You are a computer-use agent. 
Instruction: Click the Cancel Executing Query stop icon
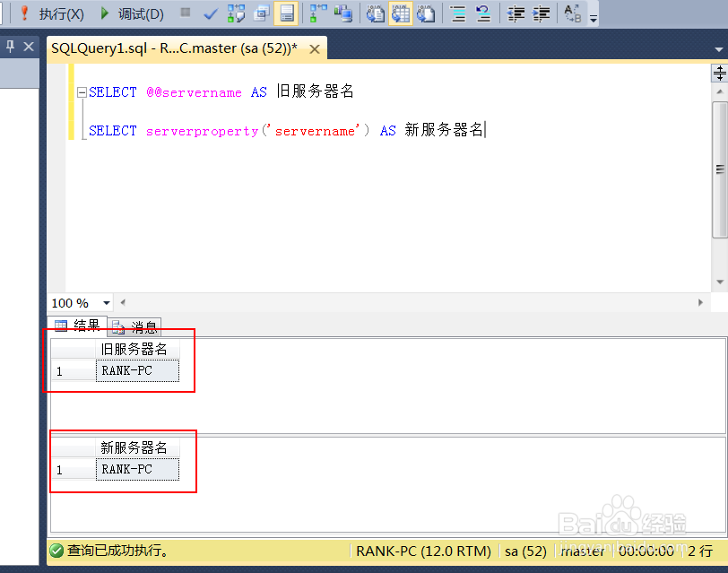[x=186, y=13]
